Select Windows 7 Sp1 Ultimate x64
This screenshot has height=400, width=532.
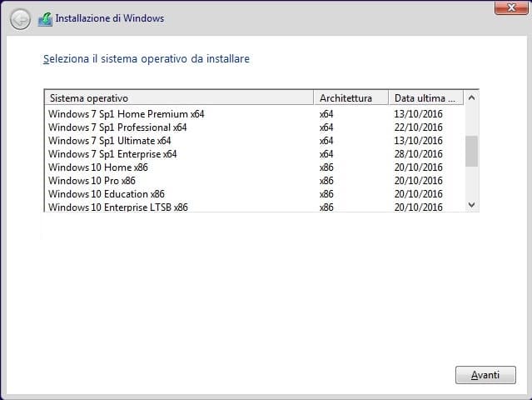click(255, 141)
